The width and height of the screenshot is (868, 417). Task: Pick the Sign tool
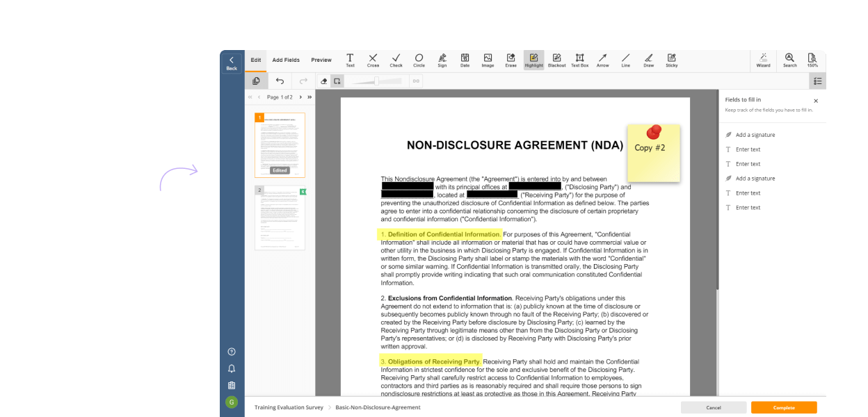[x=442, y=60]
